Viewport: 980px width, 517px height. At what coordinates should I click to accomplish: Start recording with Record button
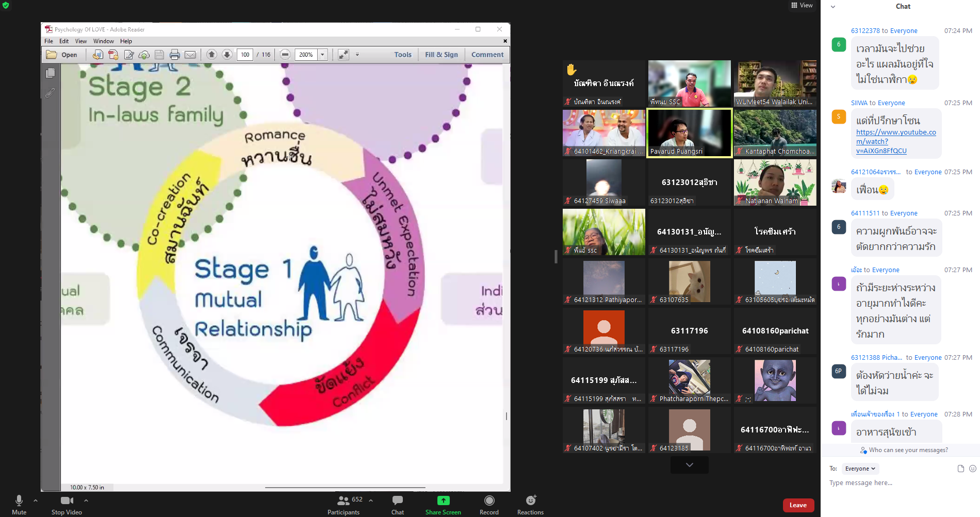pyautogui.click(x=489, y=504)
